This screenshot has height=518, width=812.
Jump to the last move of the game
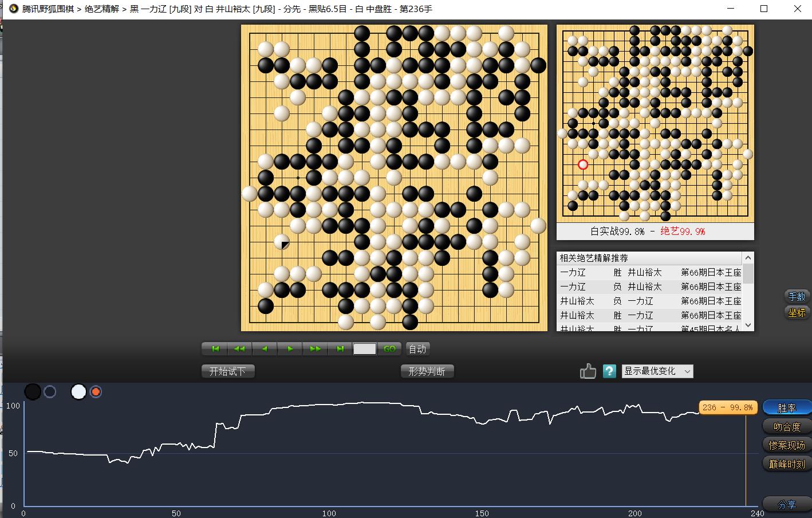pos(340,348)
